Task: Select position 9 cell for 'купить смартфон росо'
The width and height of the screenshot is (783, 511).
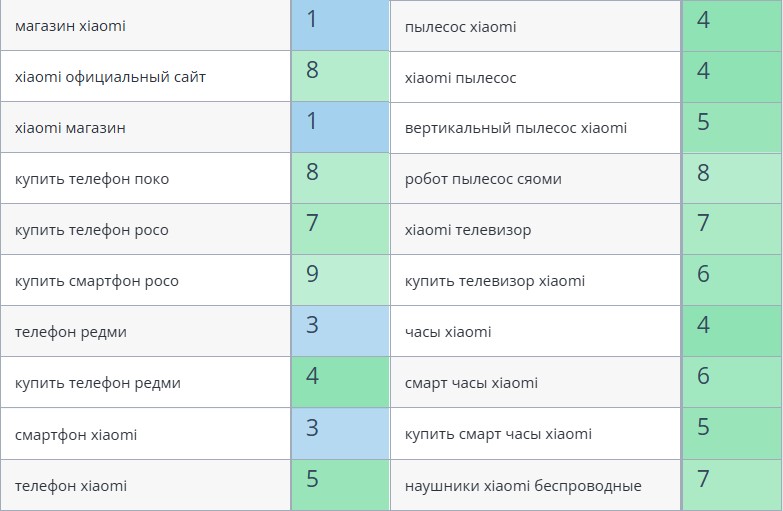Action: click(340, 280)
